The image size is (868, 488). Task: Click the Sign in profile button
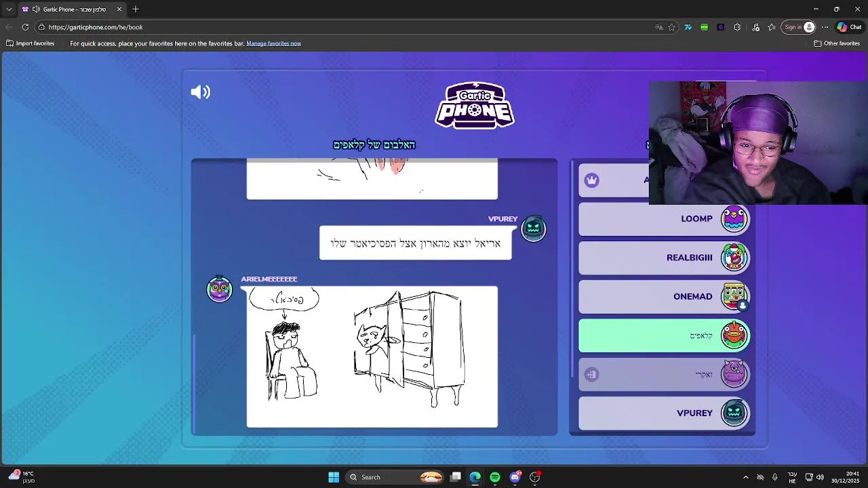coord(799,27)
